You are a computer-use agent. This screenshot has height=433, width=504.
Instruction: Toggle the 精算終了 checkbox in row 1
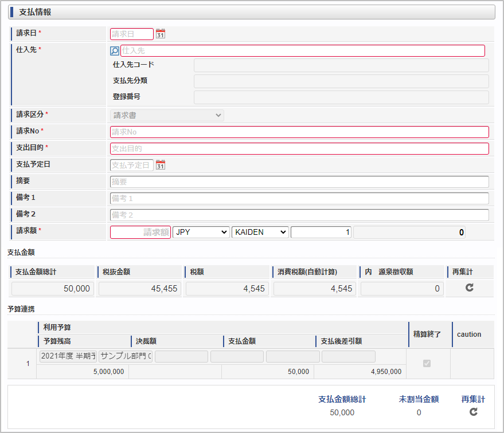point(427,364)
